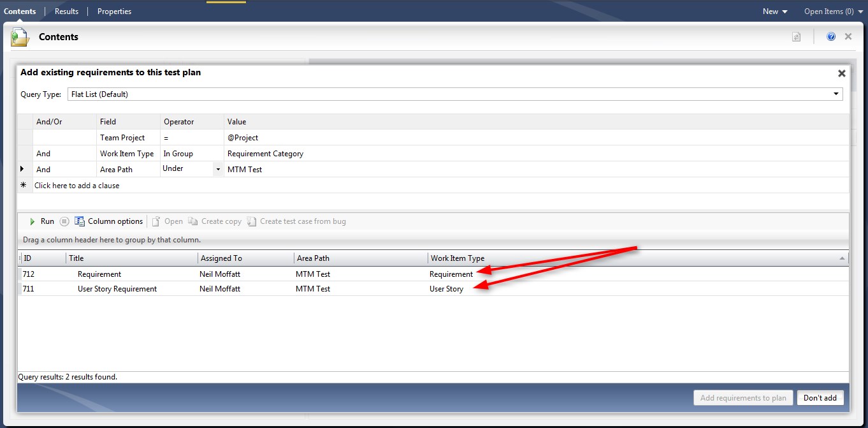Sort by Work Item Type column header

pyautogui.click(x=458, y=258)
